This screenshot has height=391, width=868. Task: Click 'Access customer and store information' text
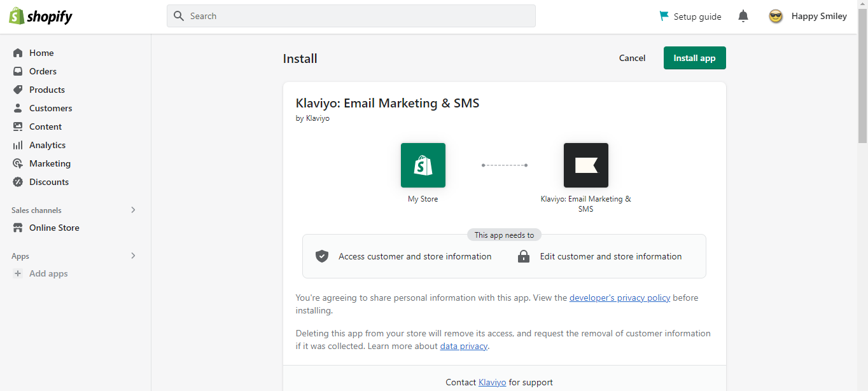[x=415, y=256]
